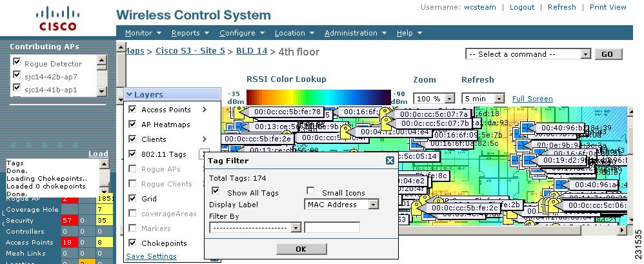Open the Configure menu
The image size is (644, 264).
[x=242, y=34]
